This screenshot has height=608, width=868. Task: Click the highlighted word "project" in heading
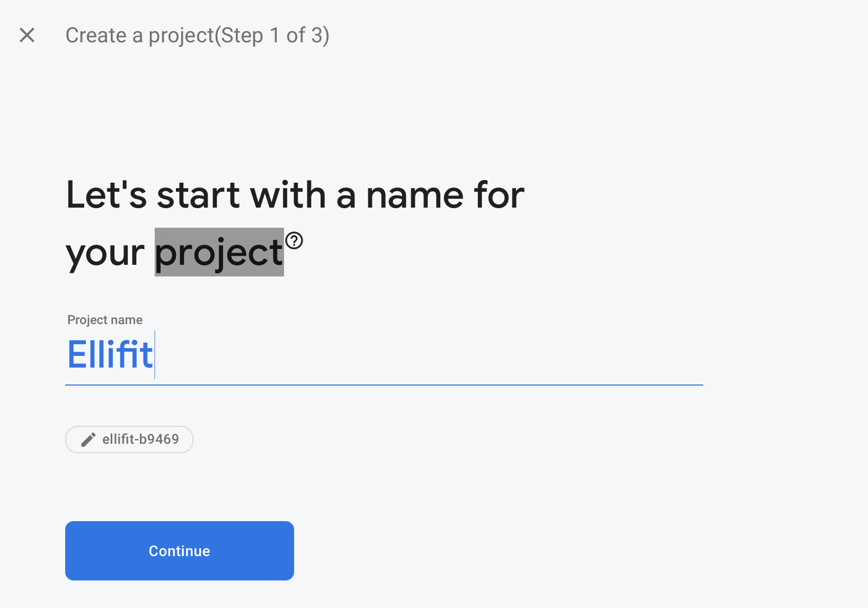click(219, 252)
